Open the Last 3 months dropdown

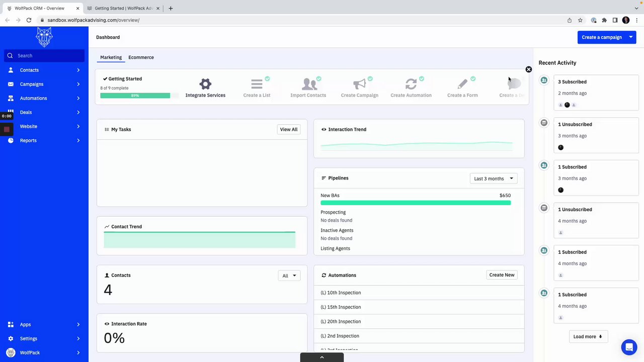(494, 178)
